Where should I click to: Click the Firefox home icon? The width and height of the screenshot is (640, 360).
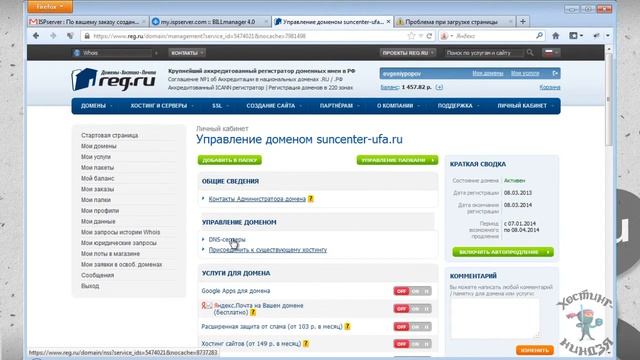(x=556, y=36)
